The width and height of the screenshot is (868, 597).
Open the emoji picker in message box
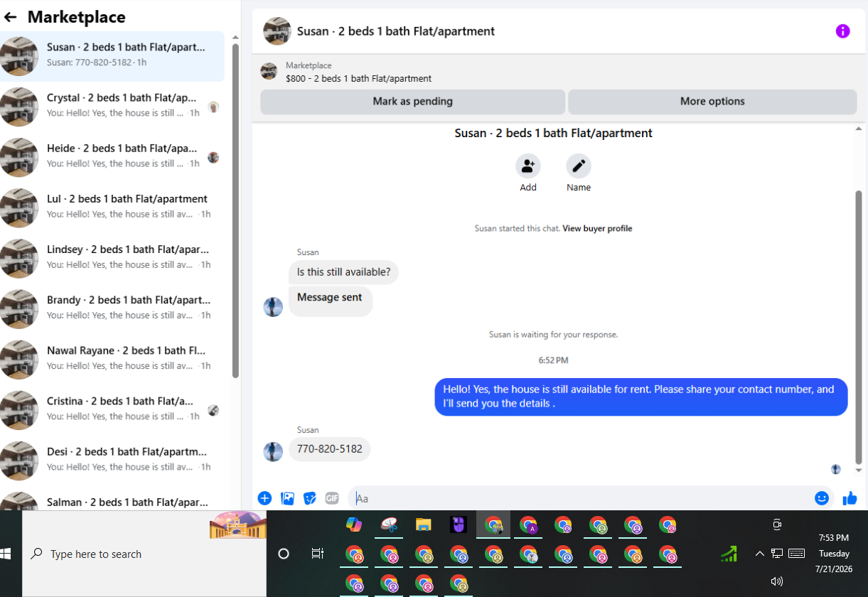[822, 498]
